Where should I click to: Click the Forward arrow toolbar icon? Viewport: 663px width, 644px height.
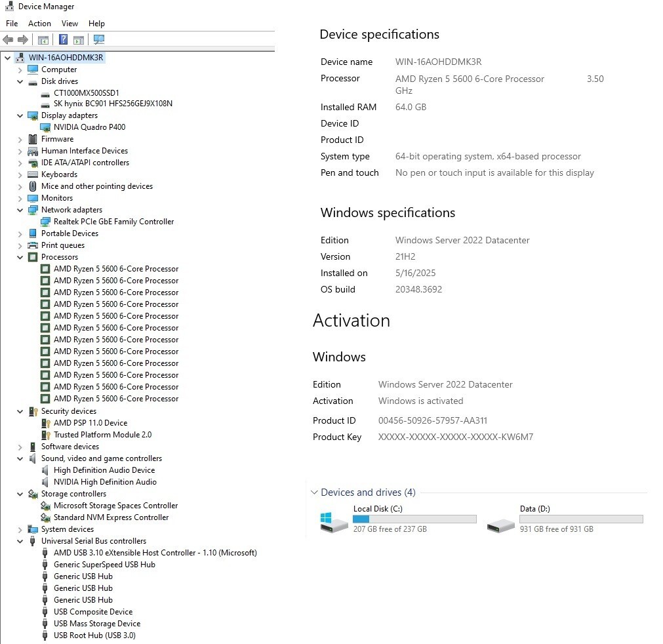23,40
